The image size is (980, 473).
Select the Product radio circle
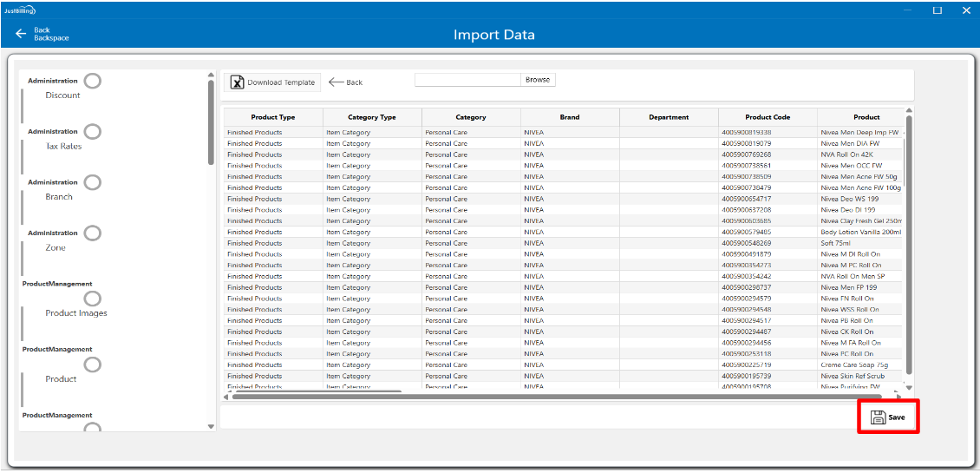[x=92, y=365]
